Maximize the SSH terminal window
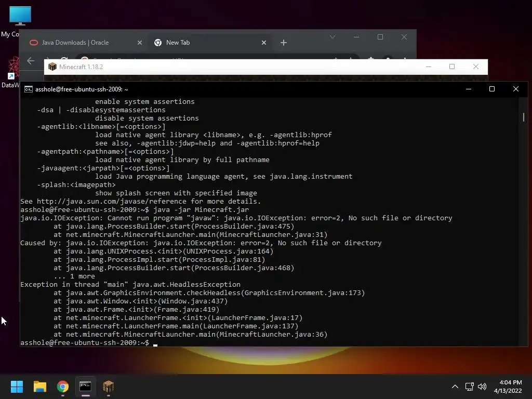This screenshot has width=532, height=399. (492, 89)
